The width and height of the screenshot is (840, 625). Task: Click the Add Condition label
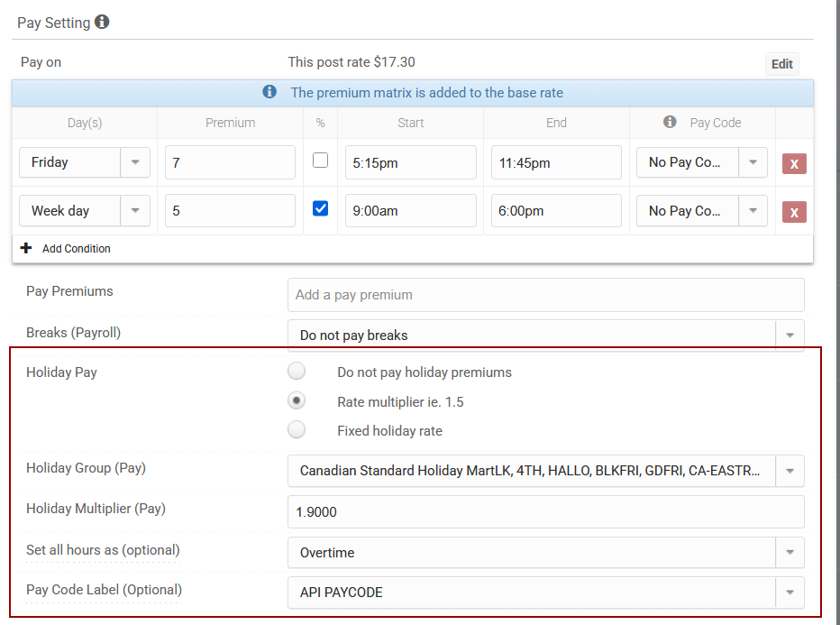tap(76, 249)
